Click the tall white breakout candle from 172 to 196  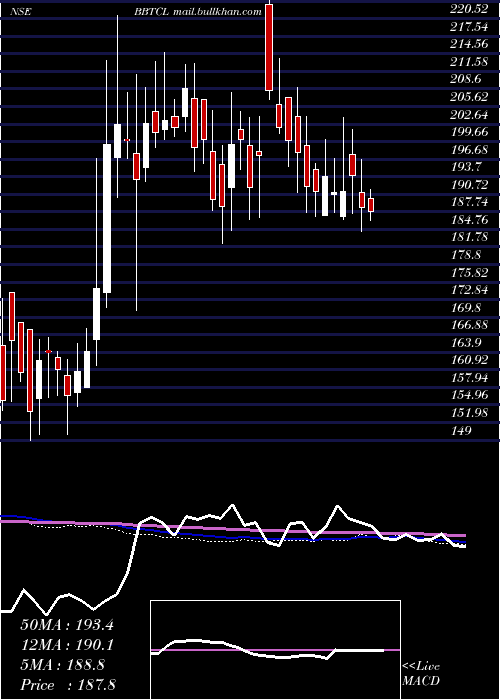pyautogui.click(x=107, y=218)
